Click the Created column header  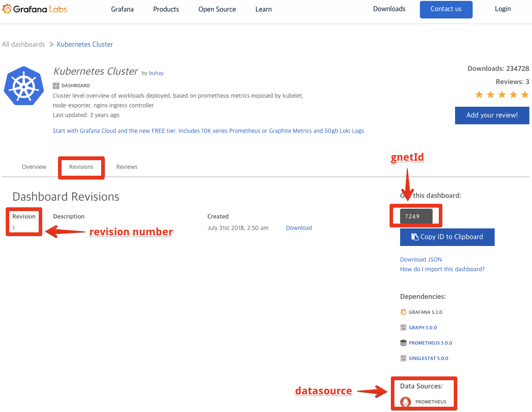[x=218, y=217]
